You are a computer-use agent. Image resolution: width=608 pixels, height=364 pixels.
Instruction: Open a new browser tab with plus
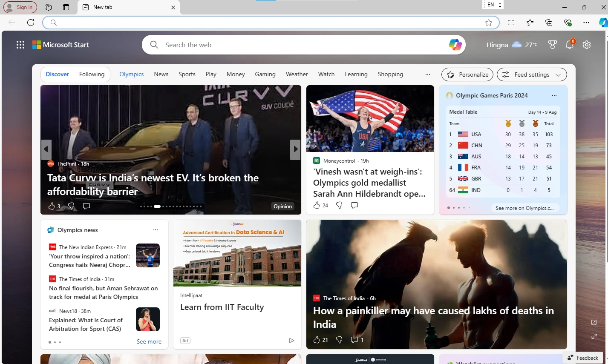(x=189, y=7)
